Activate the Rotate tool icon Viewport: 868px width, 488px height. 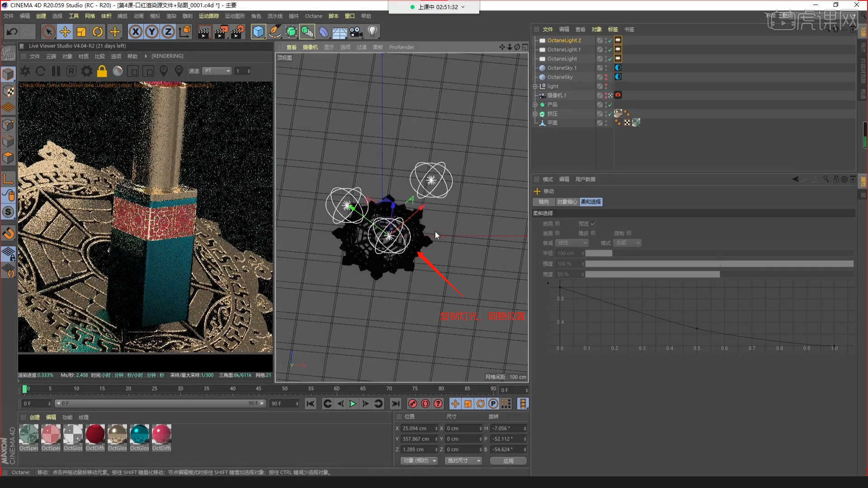click(98, 32)
